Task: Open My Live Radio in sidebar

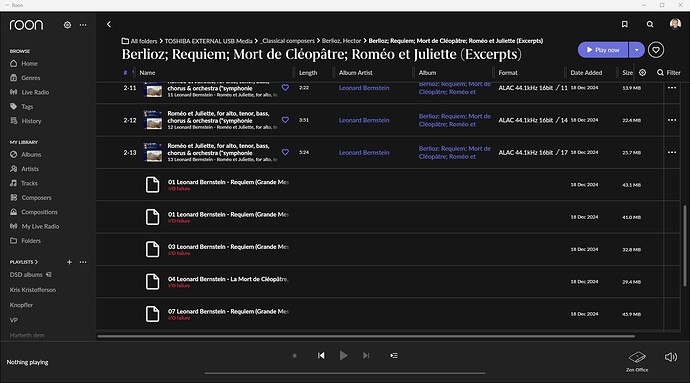Action: coord(34,226)
